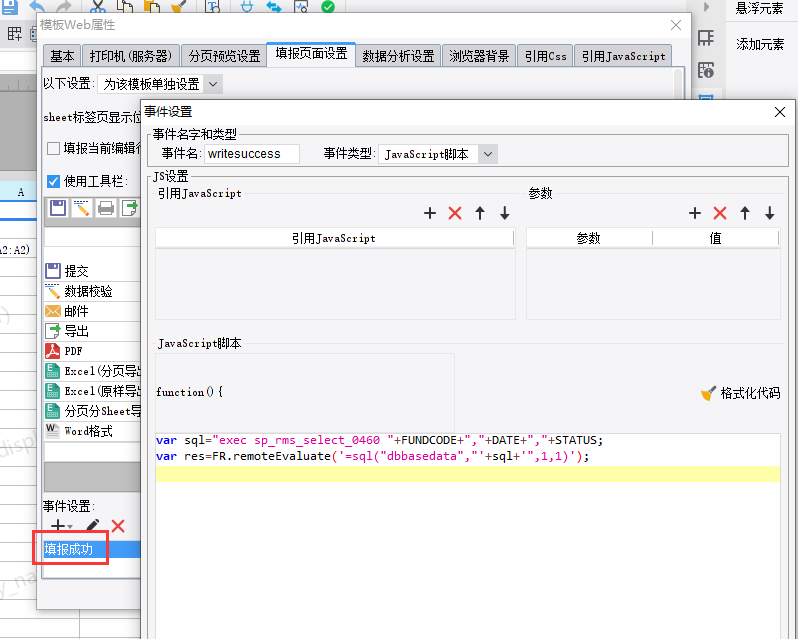
Task: Delete referenced JavaScript with red X
Action: pos(455,213)
